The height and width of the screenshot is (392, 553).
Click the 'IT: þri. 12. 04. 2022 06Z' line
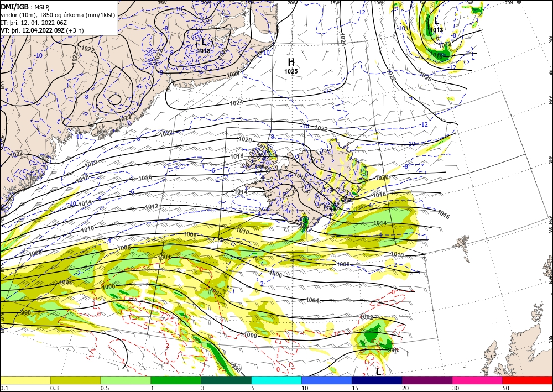(33, 22)
